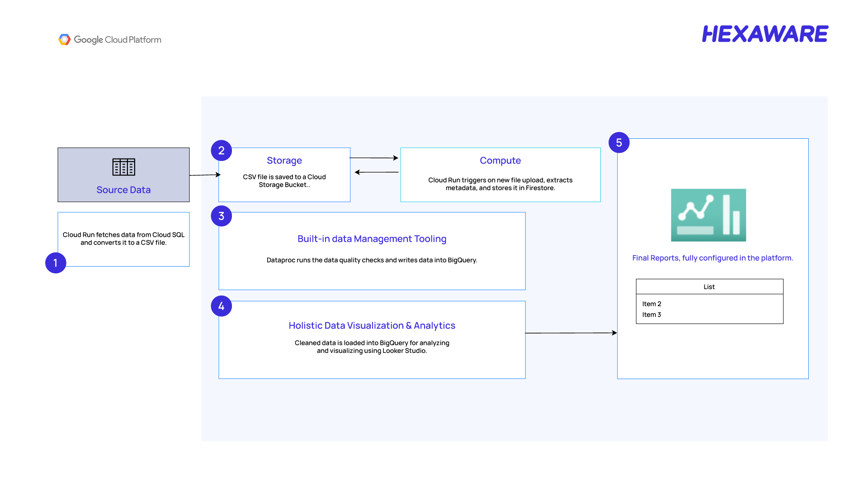Select the green analytics chart icon

pyautogui.click(x=708, y=215)
